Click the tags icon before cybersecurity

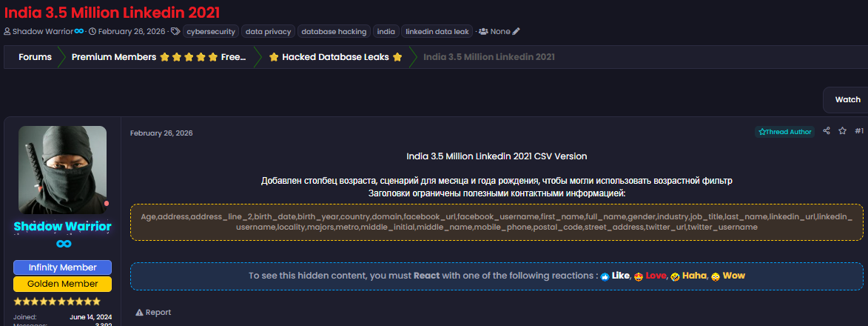[175, 32]
